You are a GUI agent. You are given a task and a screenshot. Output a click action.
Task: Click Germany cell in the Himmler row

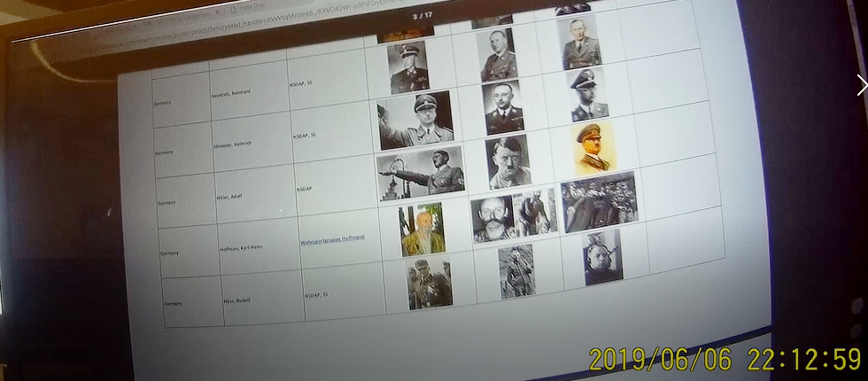[184, 150]
